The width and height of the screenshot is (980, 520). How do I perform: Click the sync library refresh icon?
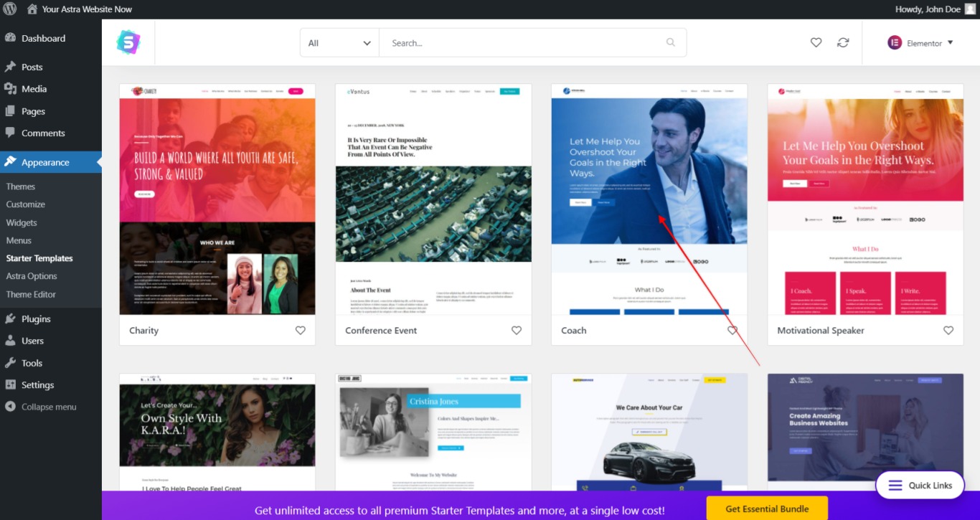(x=843, y=42)
